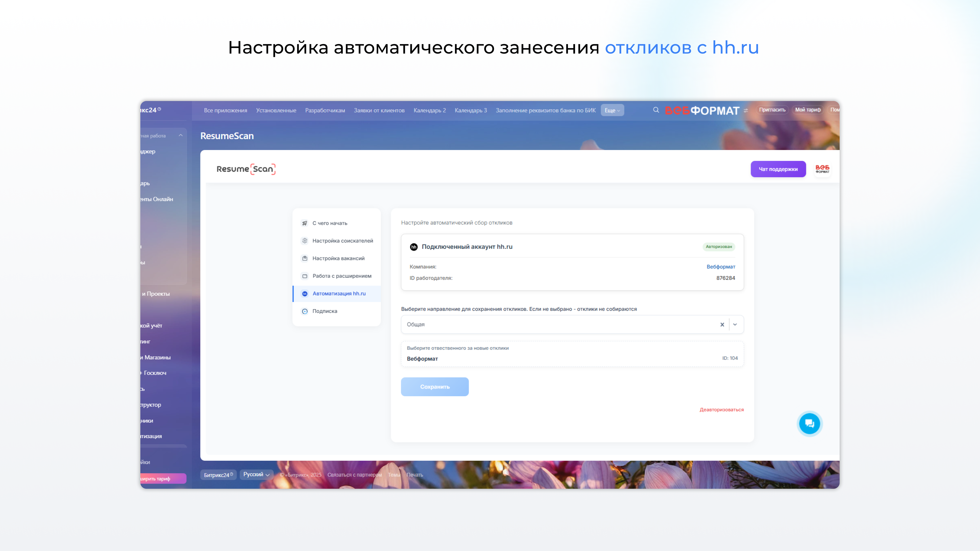Click the clipboard icon beside 'Настройка вакансий'

tap(305, 258)
